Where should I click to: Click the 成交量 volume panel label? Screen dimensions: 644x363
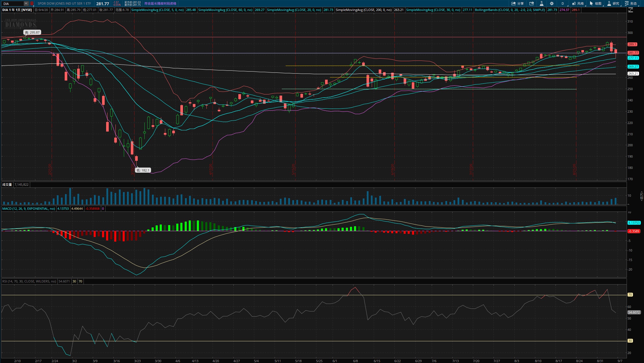[7, 185]
